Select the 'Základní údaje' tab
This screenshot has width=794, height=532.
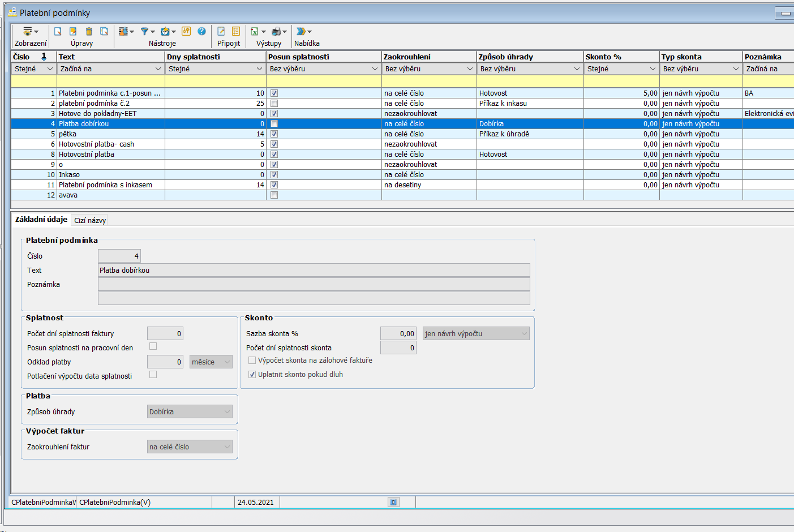point(41,220)
